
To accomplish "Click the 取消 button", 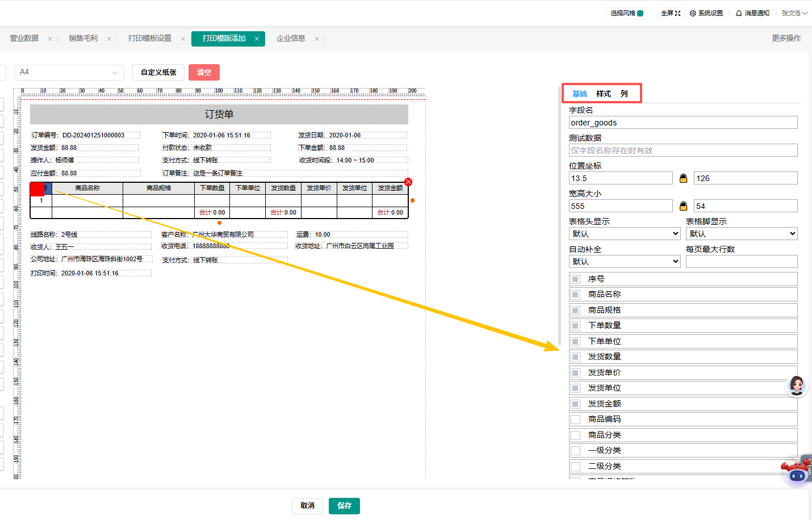I will coord(307,506).
